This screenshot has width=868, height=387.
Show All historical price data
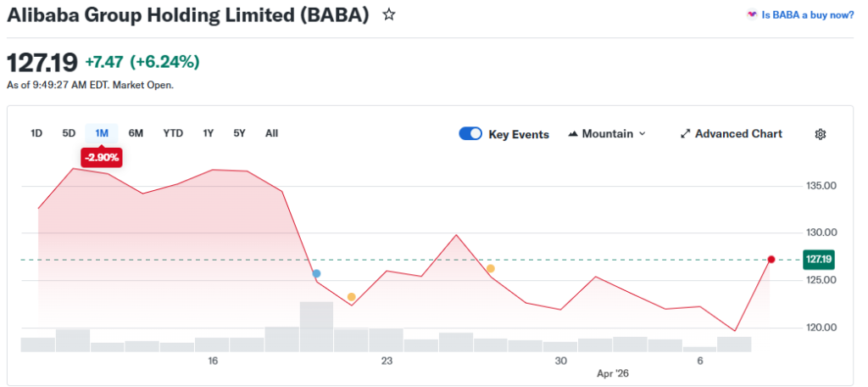(271, 133)
